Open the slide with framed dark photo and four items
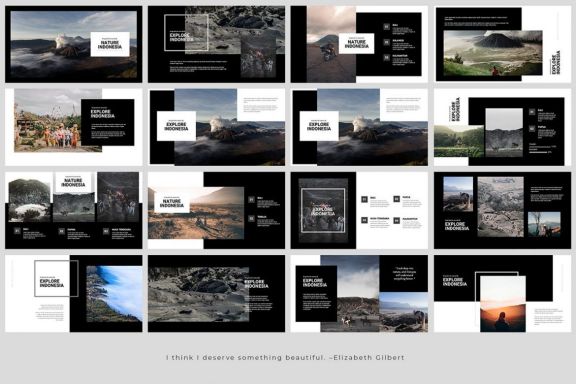Screen dimensions: 576x384 pos(359,210)
